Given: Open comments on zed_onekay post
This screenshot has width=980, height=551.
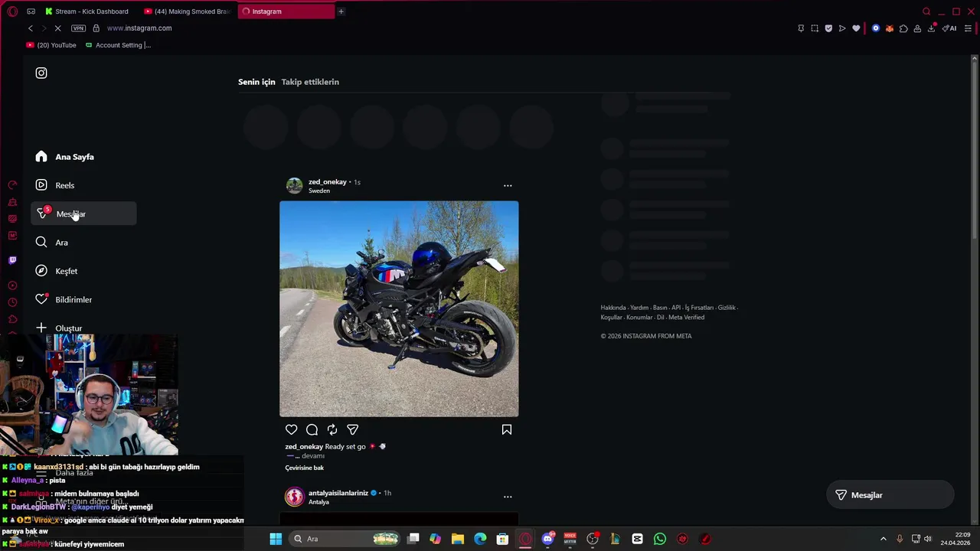Looking at the screenshot, I should click(x=312, y=430).
